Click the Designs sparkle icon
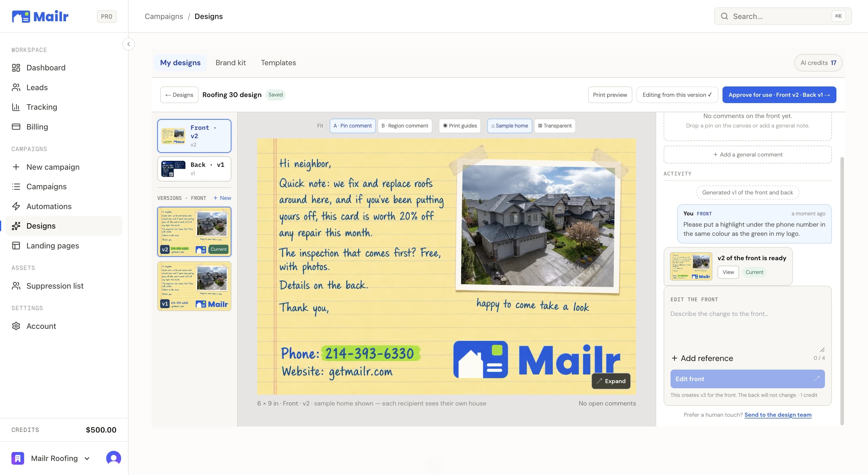This screenshot has width=868, height=475. coord(16,226)
